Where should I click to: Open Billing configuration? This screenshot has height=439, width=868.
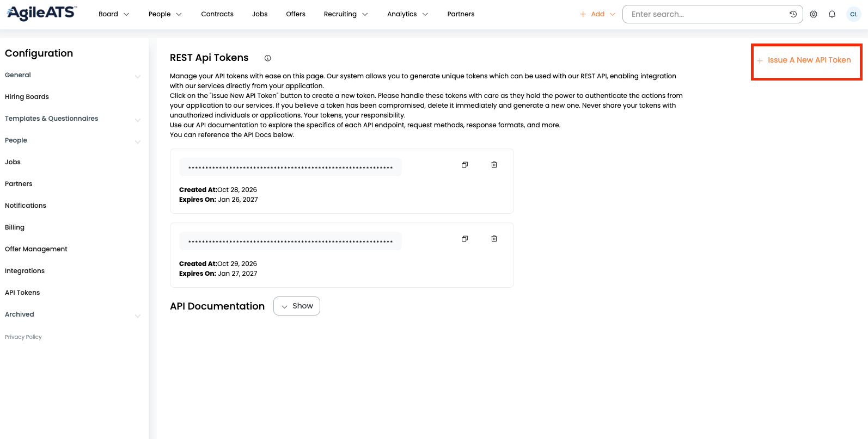pos(15,227)
